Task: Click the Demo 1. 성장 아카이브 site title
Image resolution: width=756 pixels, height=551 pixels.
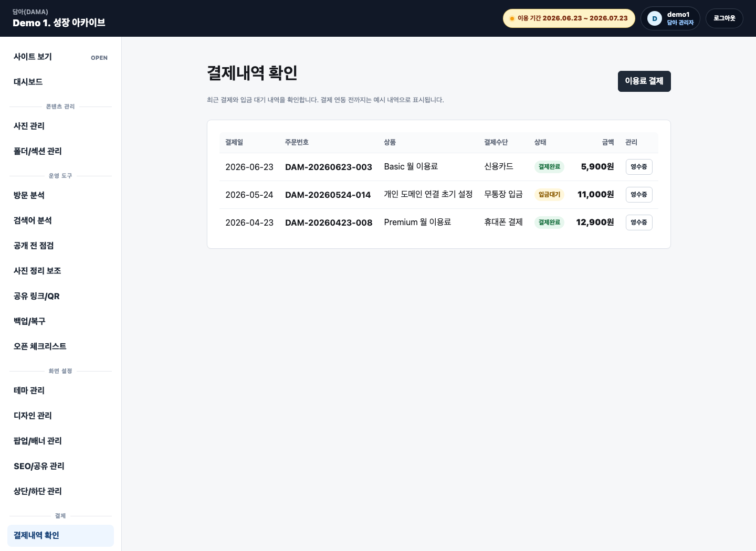Action: 59,23
